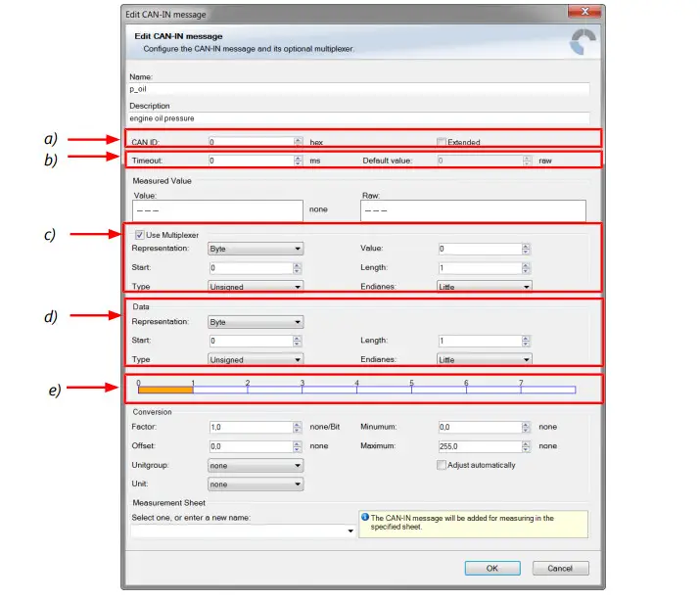Click the multiplexer Length spinner arrows

point(526,268)
